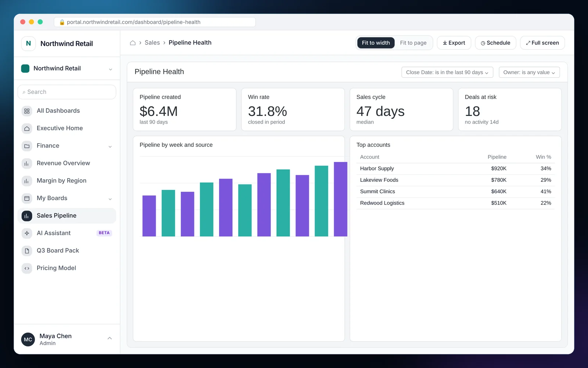588x368 pixels.
Task: Open the Pricing Model item
Action: [x=67, y=268]
